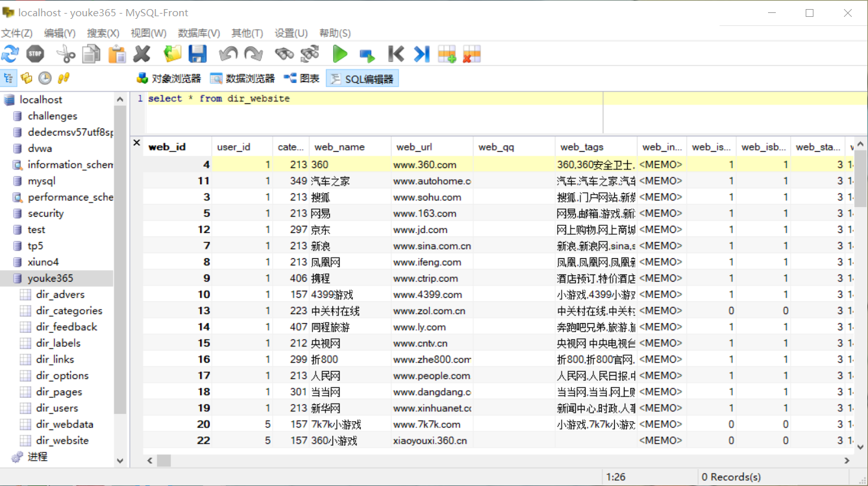Screen dimensions: 868x486
Task: Click the Run selection icon
Action: click(366, 55)
